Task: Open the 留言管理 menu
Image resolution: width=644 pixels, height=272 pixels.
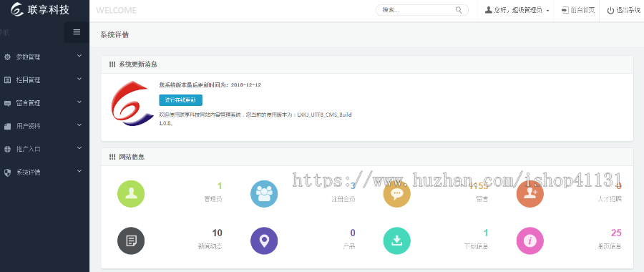Action: point(44,103)
